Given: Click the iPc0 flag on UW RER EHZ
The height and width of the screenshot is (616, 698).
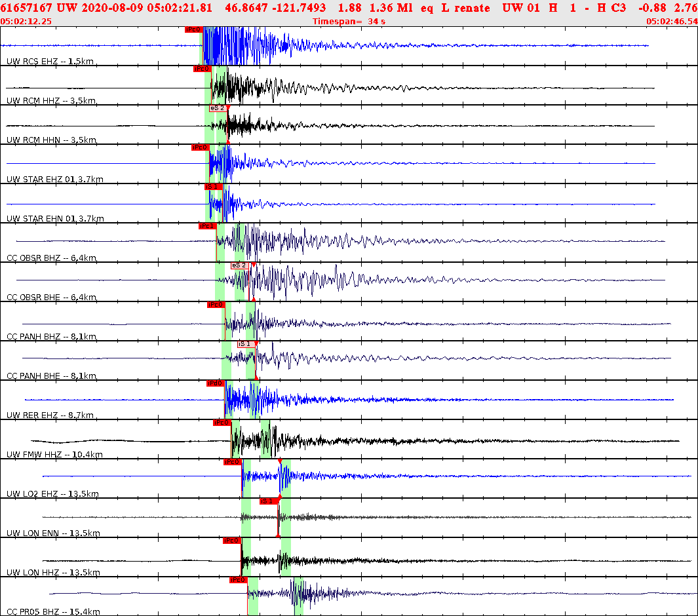Looking at the screenshot, I should point(214,384).
